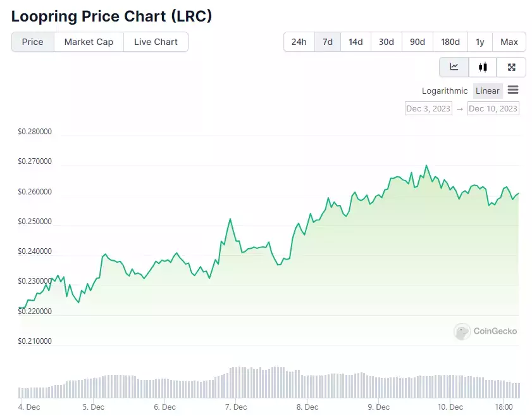532x416 pixels.
Task: Select the 7d time range
Action: [x=328, y=42]
